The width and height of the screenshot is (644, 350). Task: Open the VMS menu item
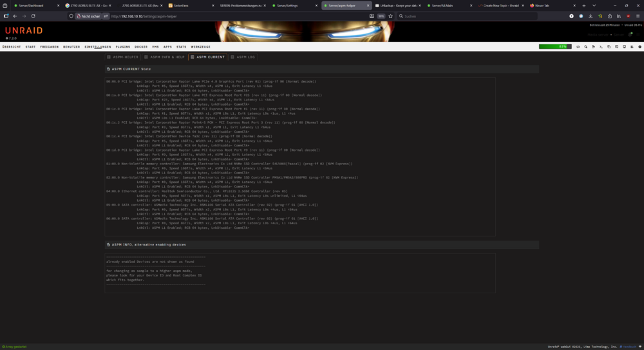tap(155, 47)
